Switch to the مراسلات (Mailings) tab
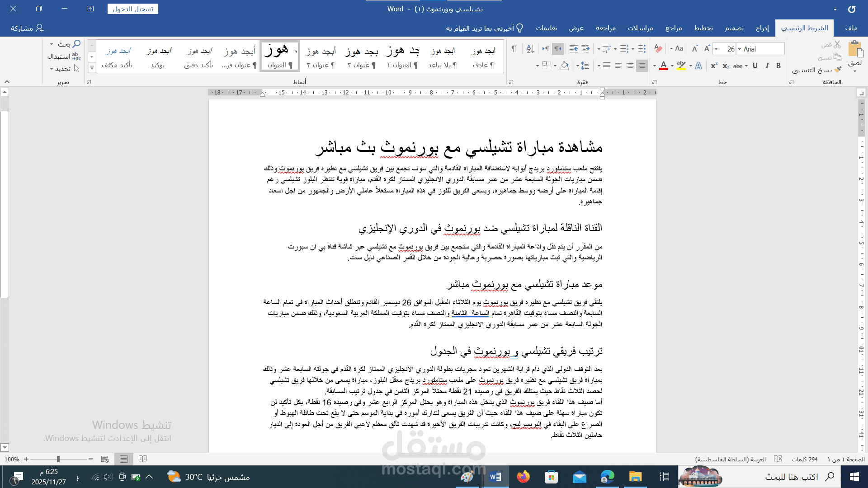This screenshot has height=488, width=868. (640, 28)
